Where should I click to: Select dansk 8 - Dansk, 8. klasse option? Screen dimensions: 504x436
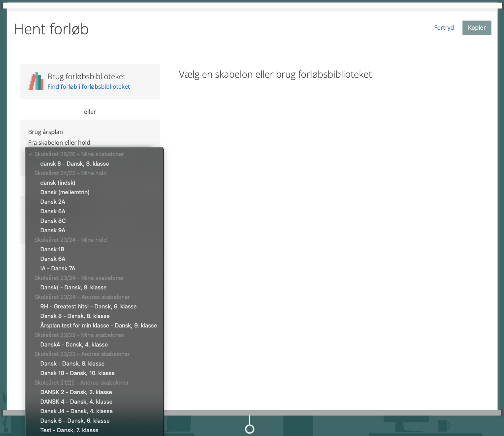(75, 164)
